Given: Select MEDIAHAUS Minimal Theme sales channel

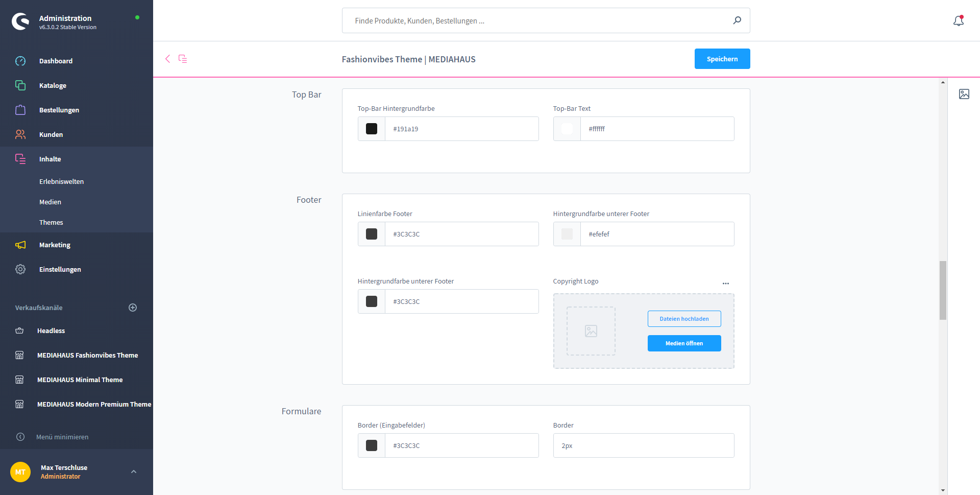Looking at the screenshot, I should coord(80,380).
